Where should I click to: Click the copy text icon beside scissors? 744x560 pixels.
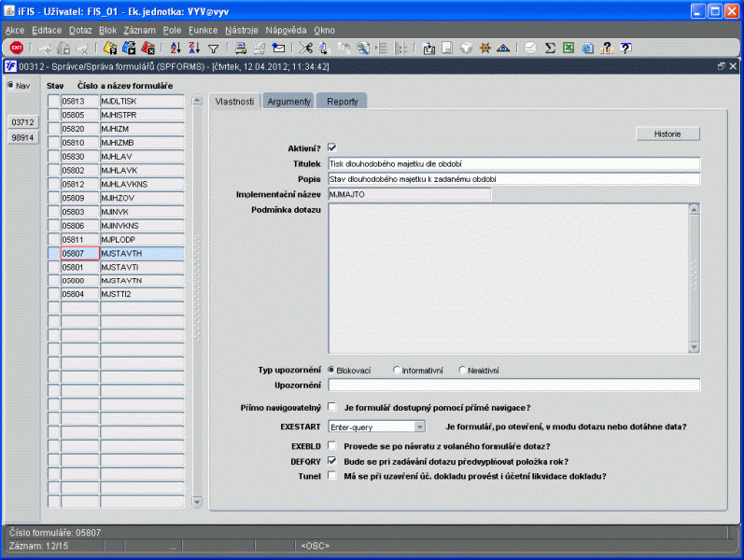tap(325, 48)
